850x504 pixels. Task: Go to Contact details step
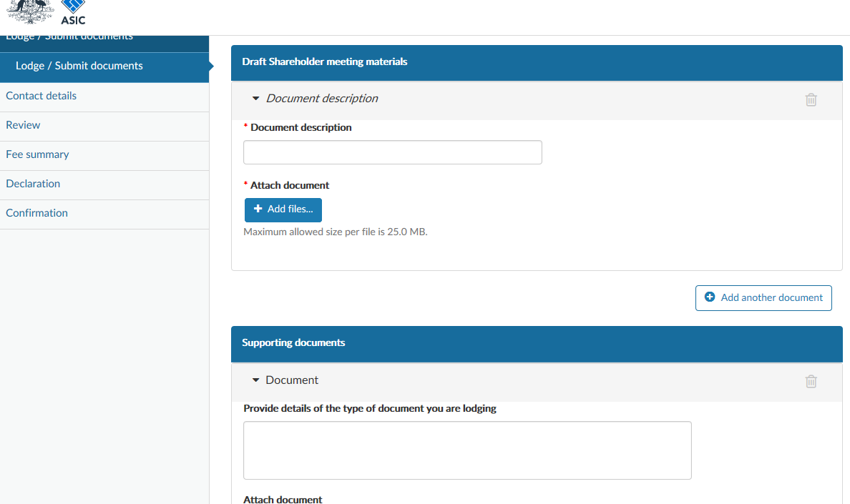(x=104, y=97)
